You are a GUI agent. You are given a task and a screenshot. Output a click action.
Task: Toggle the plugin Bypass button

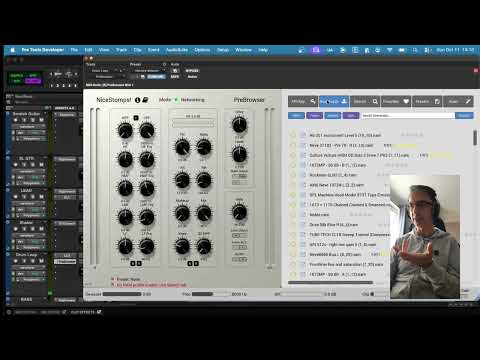[x=192, y=71]
